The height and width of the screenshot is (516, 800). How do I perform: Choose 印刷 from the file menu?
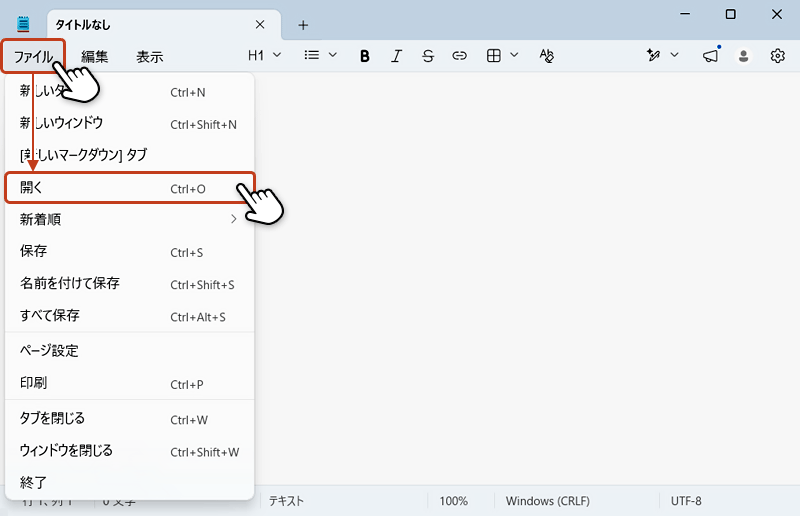click(130, 383)
